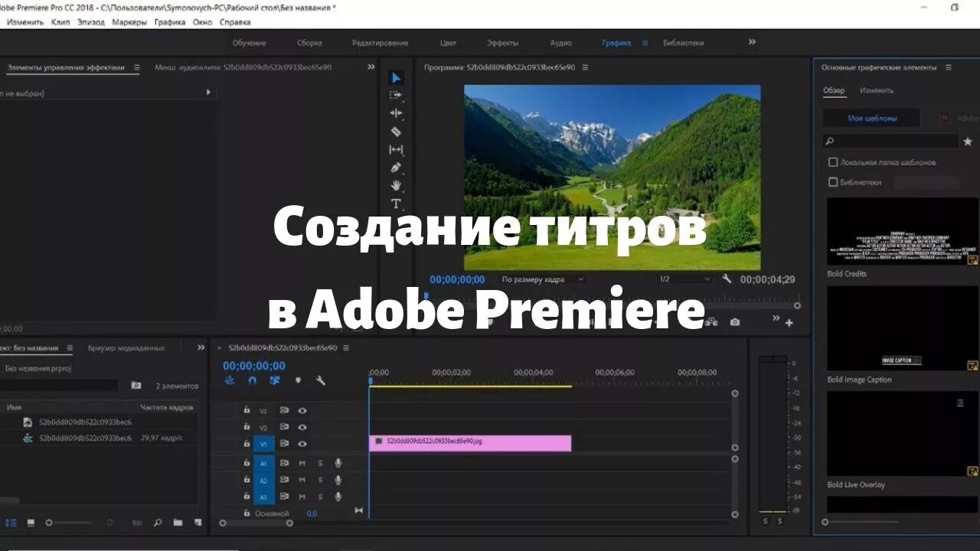Lock video track V3
The height and width of the screenshot is (551, 980).
point(247,410)
